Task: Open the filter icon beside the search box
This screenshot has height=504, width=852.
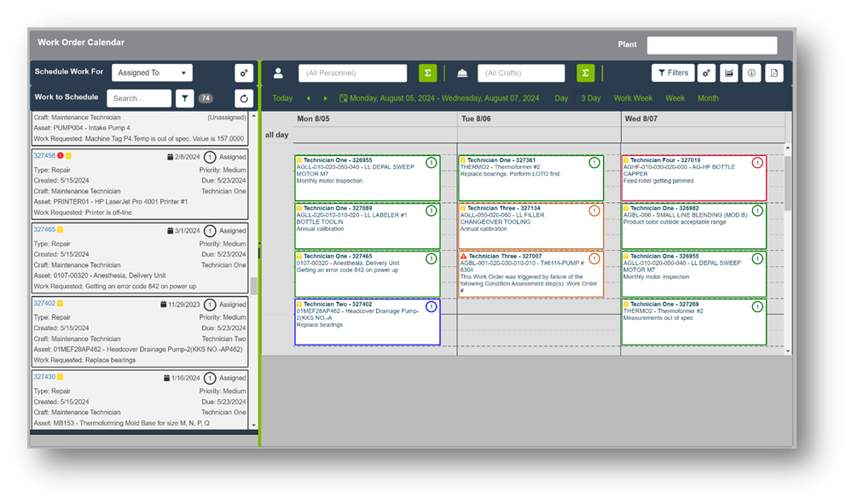Action: (x=184, y=98)
